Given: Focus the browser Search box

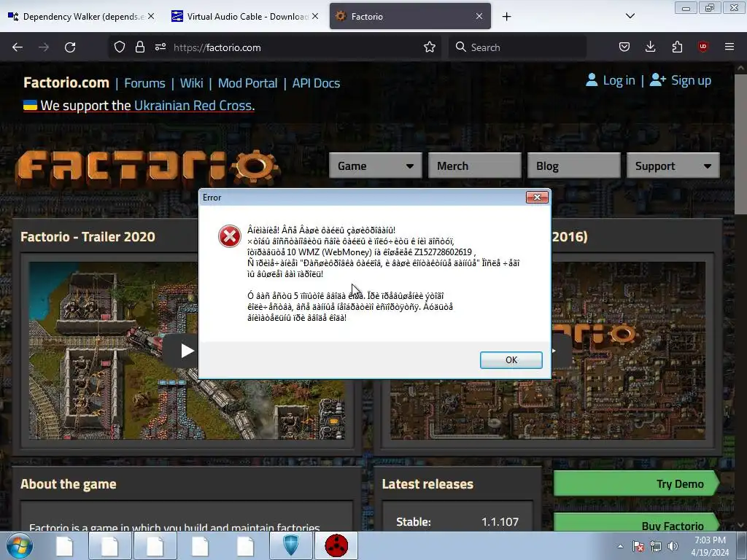Looking at the screenshot, I should 517,47.
